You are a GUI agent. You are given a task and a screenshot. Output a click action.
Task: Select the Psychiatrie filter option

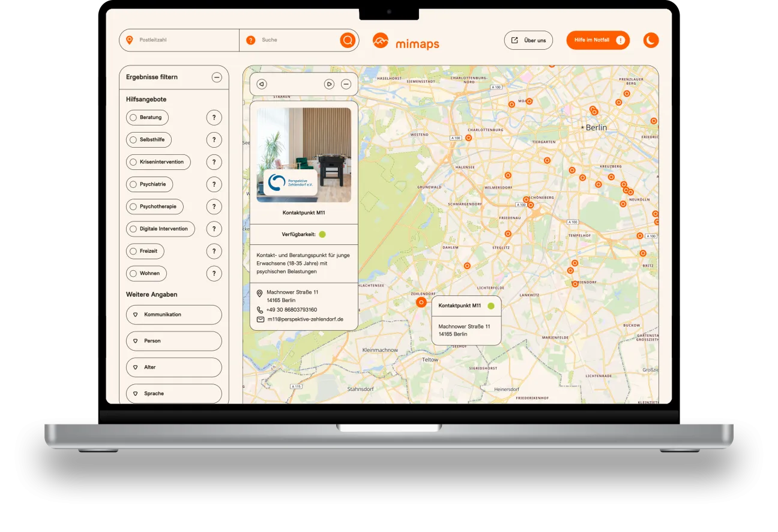[149, 184]
